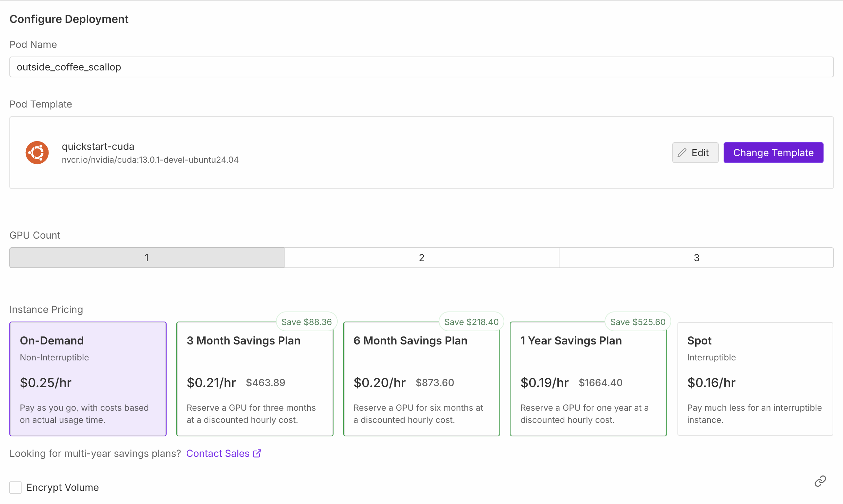This screenshot has width=843, height=504.
Task: Pick the 1 Year Savings Plan
Action: pos(588,379)
